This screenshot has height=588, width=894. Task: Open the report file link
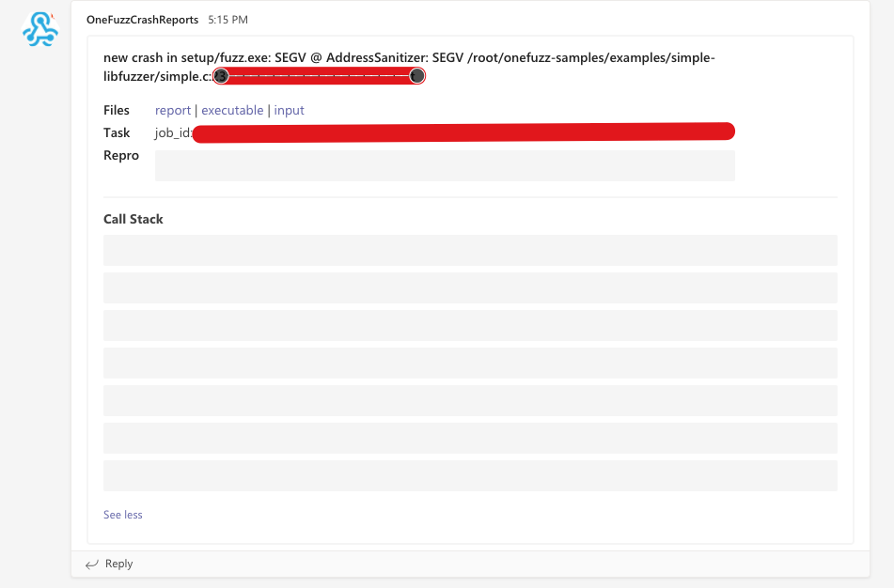click(173, 110)
